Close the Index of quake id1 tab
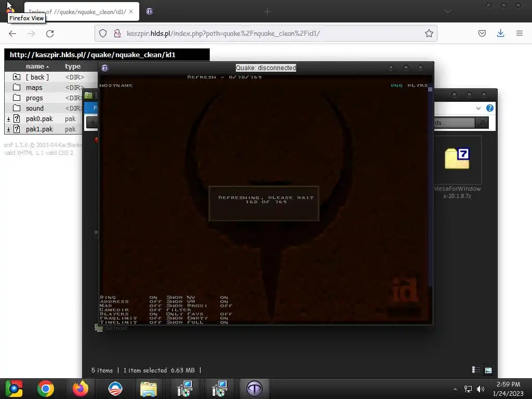532x399 pixels. point(131,11)
